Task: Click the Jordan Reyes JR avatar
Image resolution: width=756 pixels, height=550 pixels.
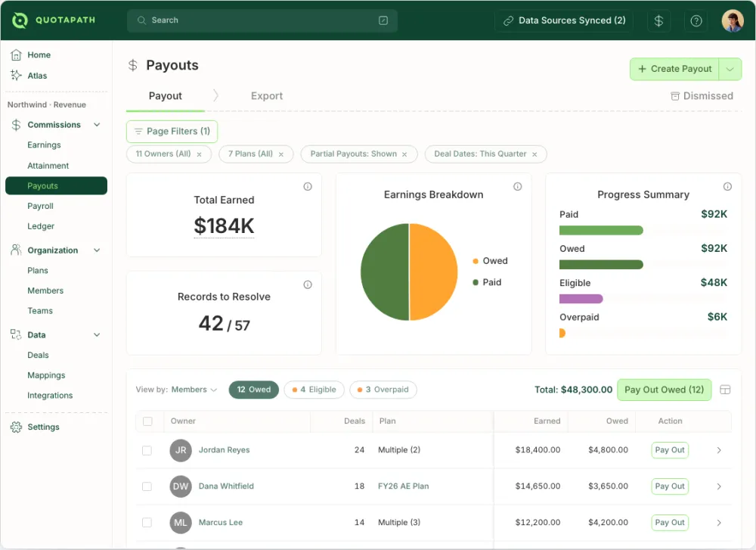Action: [x=181, y=450]
